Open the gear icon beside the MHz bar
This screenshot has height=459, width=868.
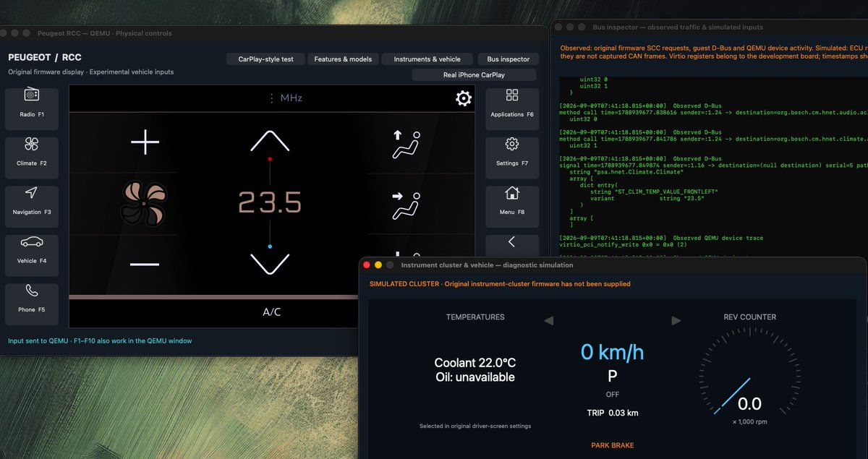464,98
